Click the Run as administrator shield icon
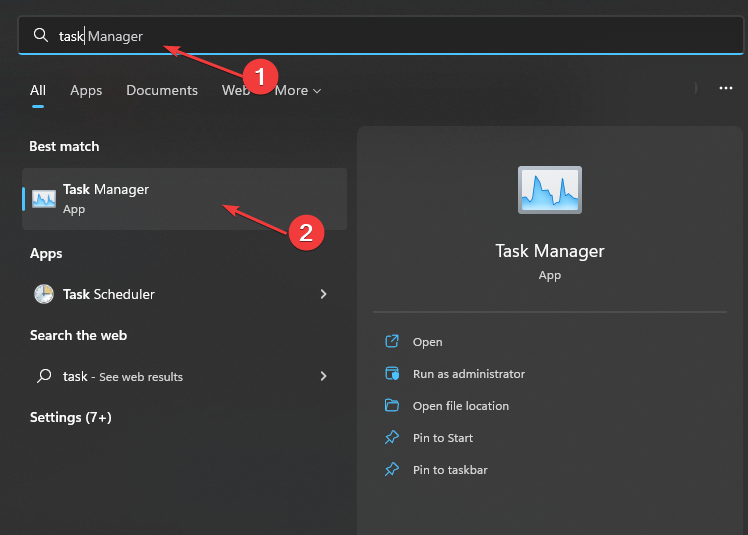 (392, 373)
